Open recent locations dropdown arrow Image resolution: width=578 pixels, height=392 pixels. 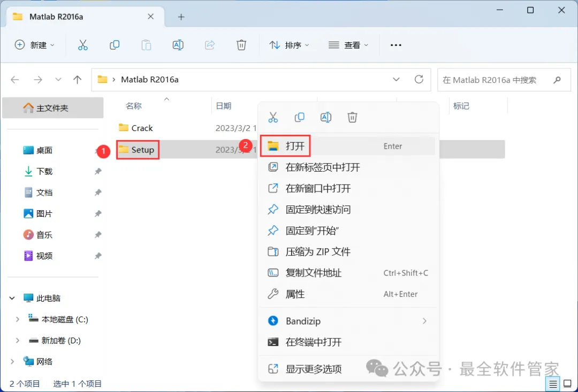click(58, 80)
